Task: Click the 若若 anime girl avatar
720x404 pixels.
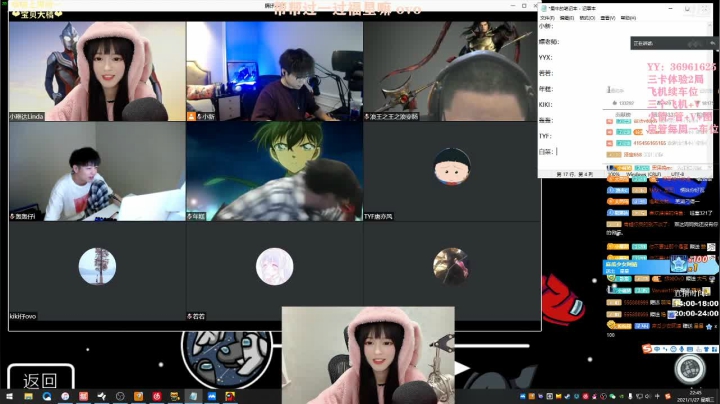Action: [275, 266]
